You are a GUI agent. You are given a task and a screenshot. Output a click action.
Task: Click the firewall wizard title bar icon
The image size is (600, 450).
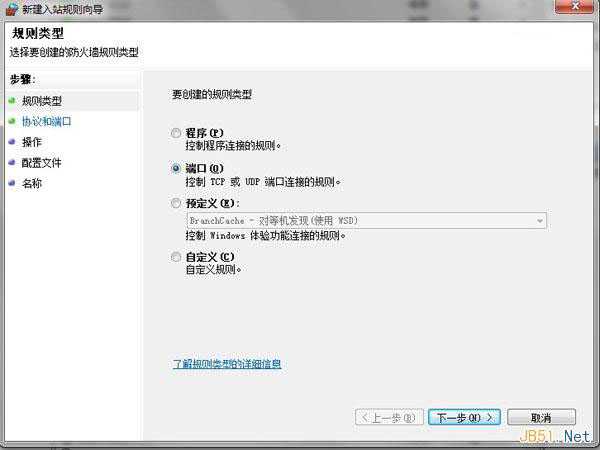11,8
